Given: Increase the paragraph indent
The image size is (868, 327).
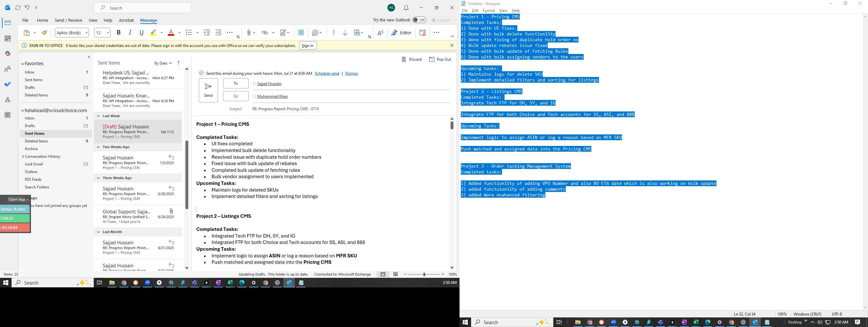Looking at the screenshot, I should (x=218, y=33).
